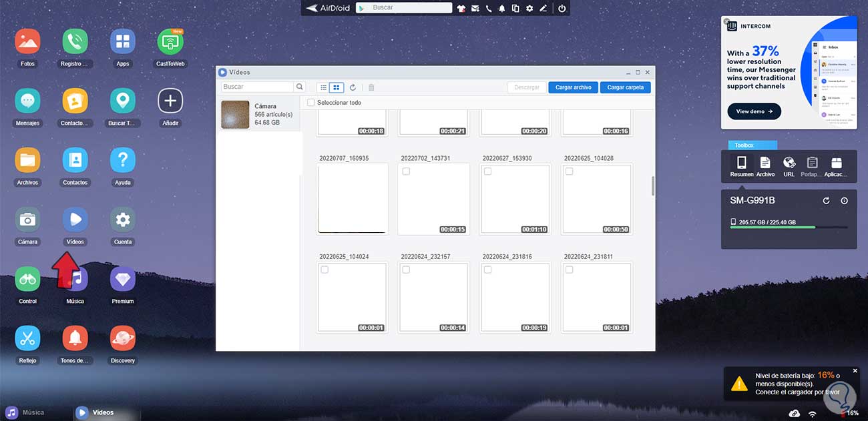This screenshot has height=421, width=868.
Task: Open the Archivos folder icon
Action: click(x=27, y=160)
